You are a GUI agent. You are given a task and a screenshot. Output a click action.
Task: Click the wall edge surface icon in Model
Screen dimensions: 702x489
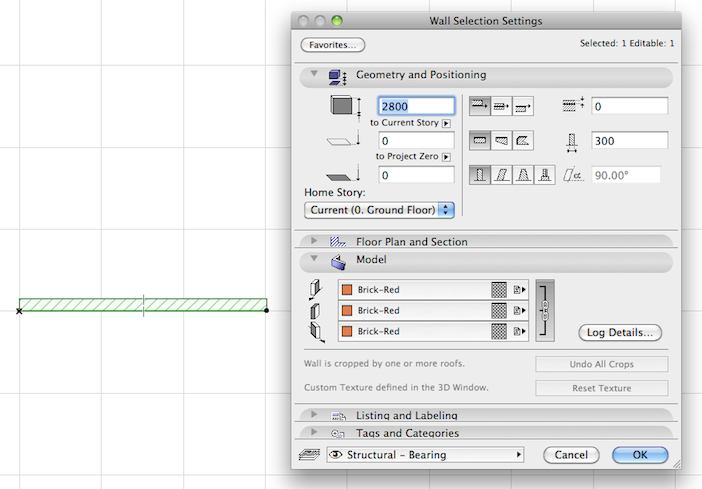[x=315, y=311]
